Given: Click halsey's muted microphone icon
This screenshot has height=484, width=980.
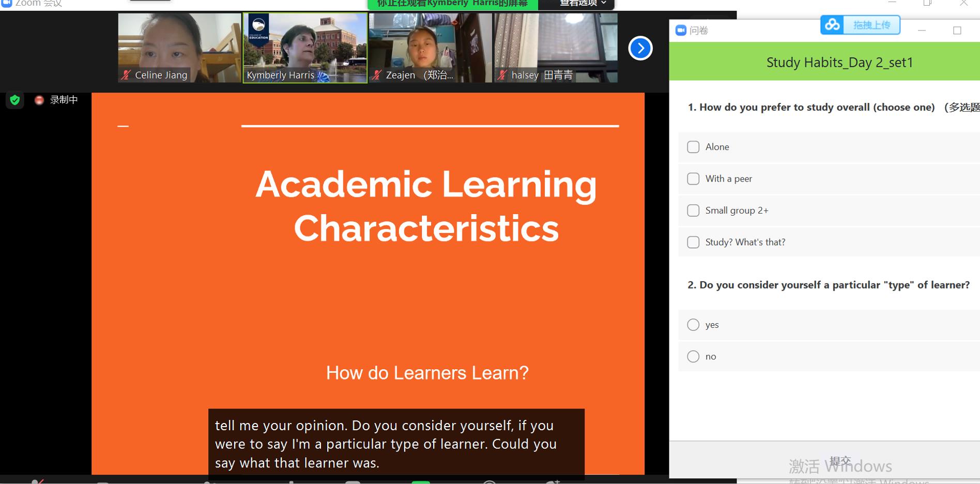Looking at the screenshot, I should pos(502,75).
